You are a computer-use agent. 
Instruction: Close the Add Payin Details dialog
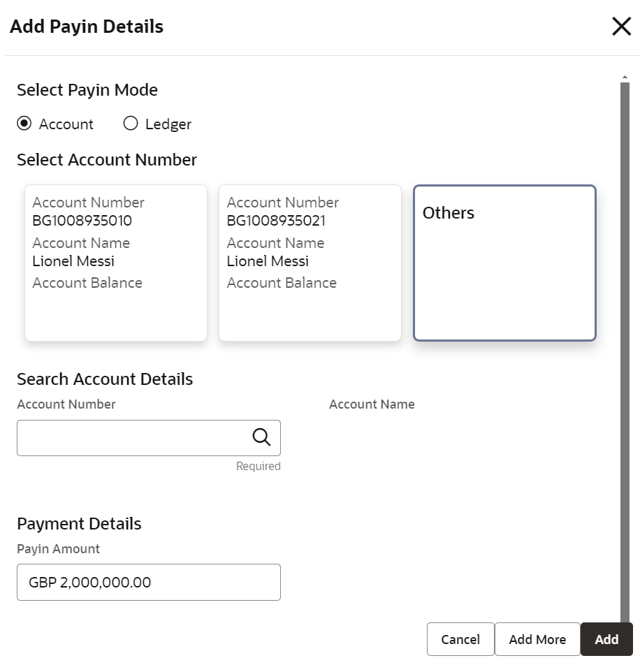[621, 27]
